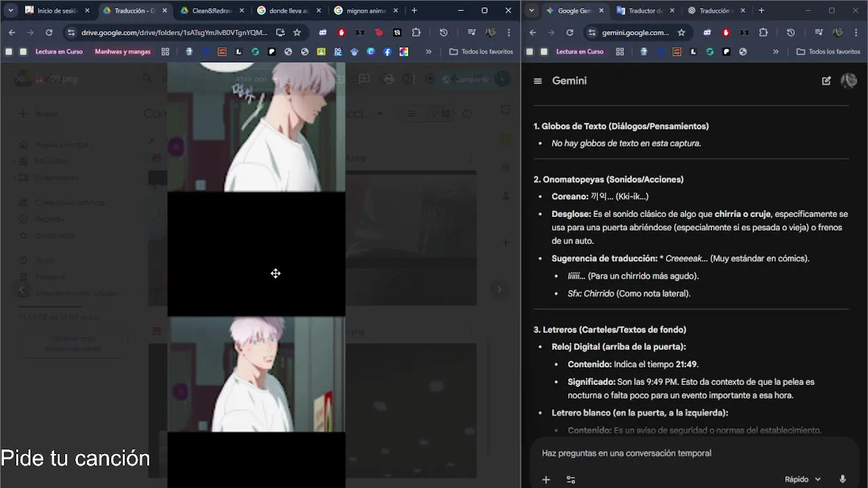The width and height of the screenshot is (868, 488).
Task: Switch to Clean&Redraw tab
Action: [x=212, y=11]
